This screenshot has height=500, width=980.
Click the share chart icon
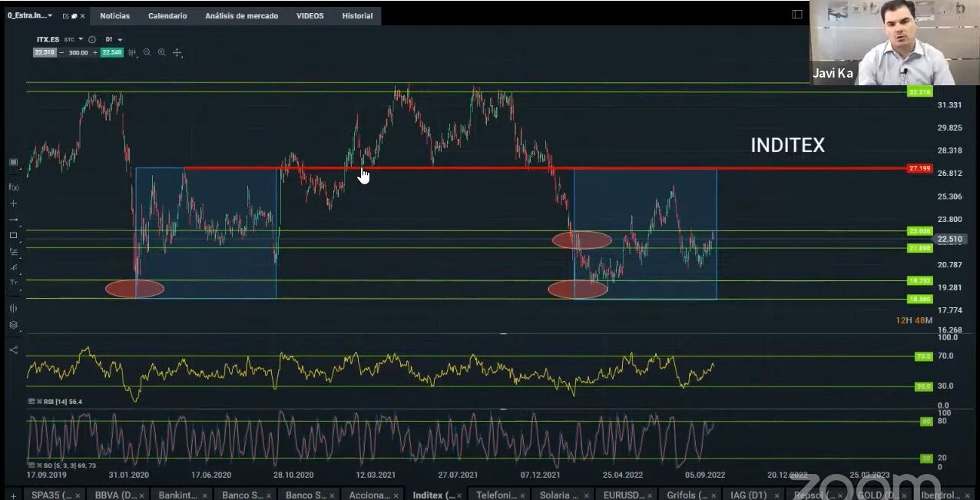click(x=13, y=349)
